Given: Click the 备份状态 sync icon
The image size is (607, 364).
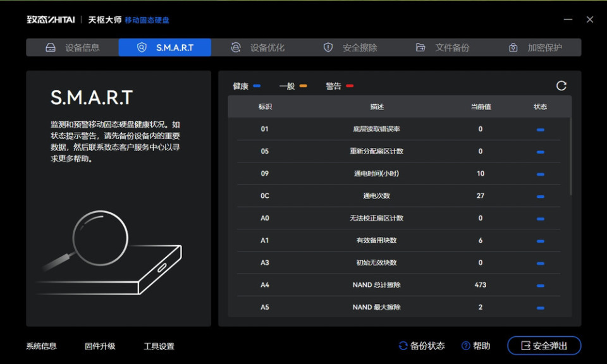Looking at the screenshot, I should (403, 346).
